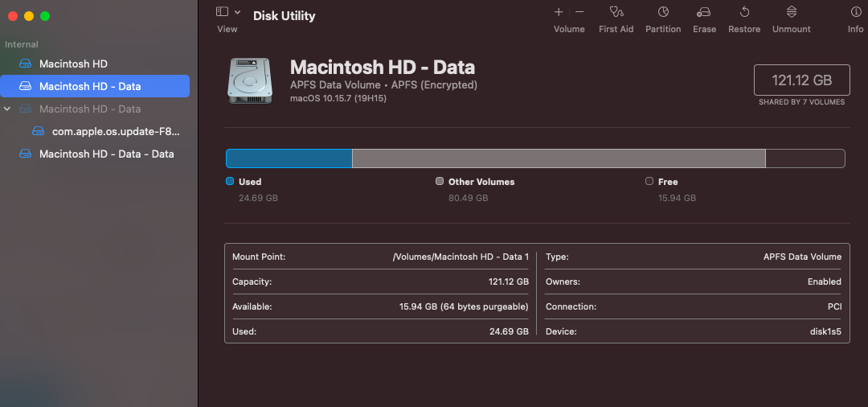This screenshot has width=868, height=407.
Task: Click the 'Mount Point:' label
Action: (259, 257)
